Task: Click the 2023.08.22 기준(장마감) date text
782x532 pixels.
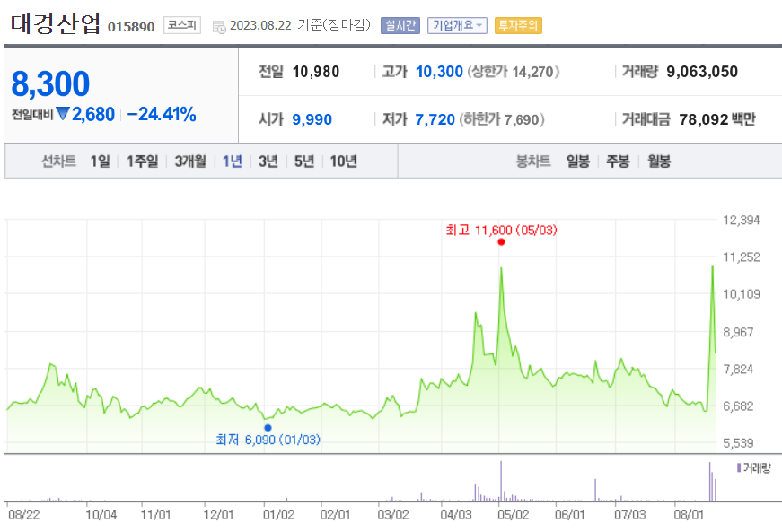Action: [300, 25]
